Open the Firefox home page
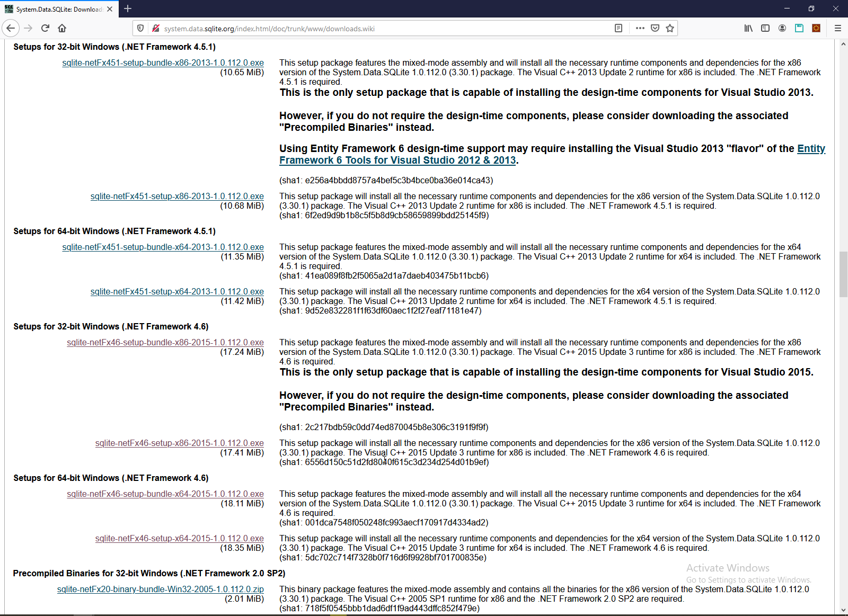This screenshot has height=616, width=848. pyautogui.click(x=62, y=28)
